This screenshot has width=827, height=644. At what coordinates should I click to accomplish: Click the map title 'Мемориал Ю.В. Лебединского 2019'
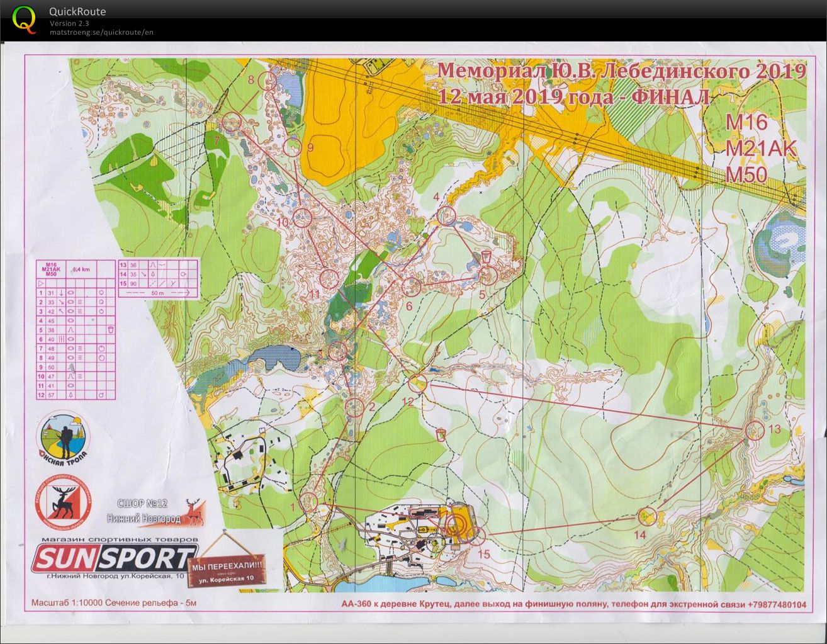point(621,71)
